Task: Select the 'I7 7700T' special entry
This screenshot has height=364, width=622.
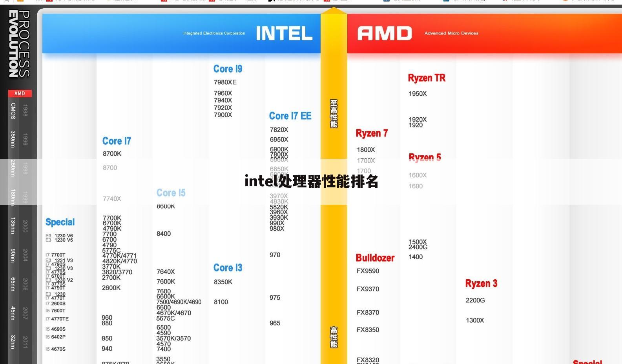Action: pyautogui.click(x=55, y=255)
